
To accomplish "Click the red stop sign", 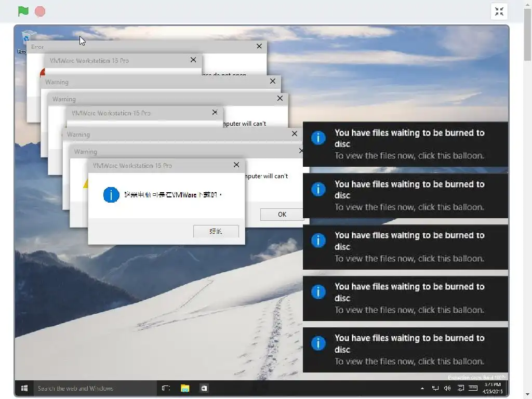I will tap(40, 11).
